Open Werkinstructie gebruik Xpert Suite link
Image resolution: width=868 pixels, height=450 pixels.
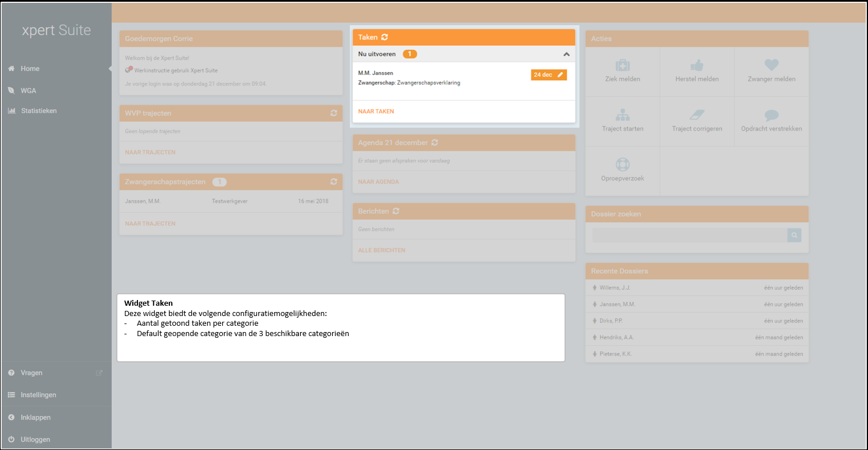(176, 70)
